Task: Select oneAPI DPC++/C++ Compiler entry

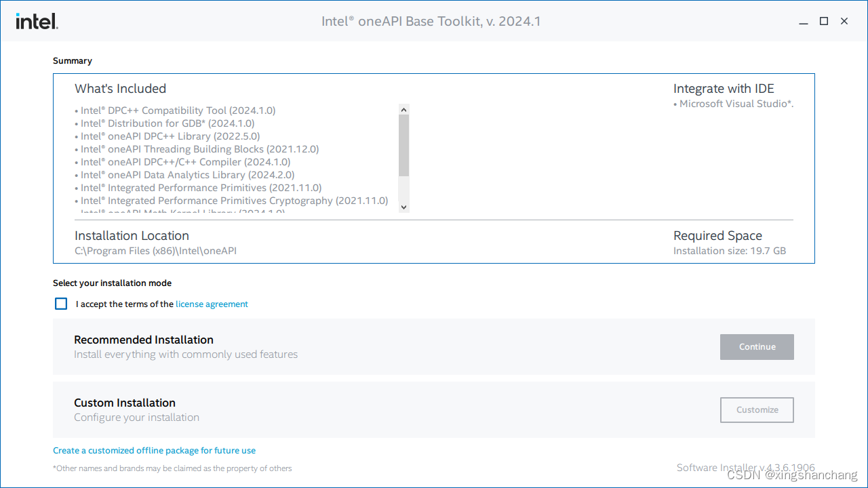Action: click(182, 162)
